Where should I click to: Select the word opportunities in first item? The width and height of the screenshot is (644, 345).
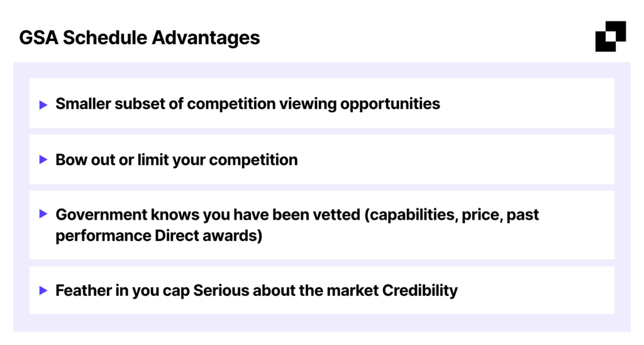click(x=390, y=105)
